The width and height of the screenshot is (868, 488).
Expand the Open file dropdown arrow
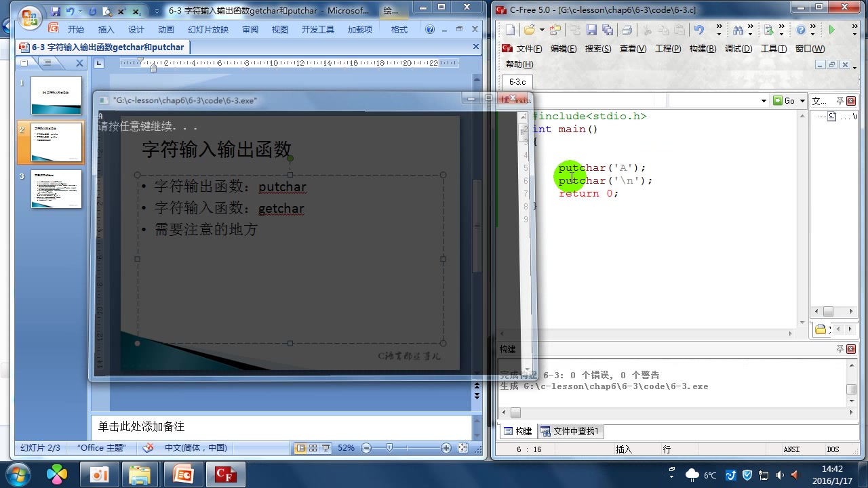[541, 30]
